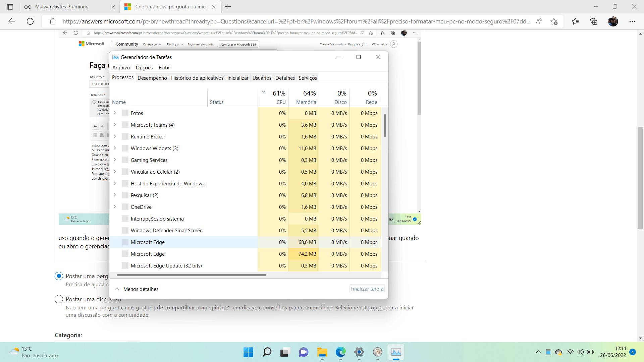Select the Postar uma discussão radio button
Image resolution: width=644 pixels, height=362 pixels.
click(59, 299)
